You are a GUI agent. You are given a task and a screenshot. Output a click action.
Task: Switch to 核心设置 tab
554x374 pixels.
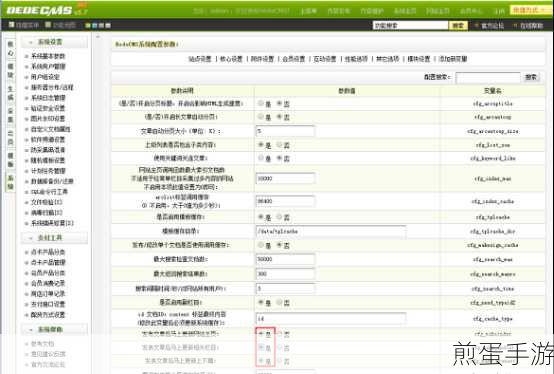click(231, 59)
